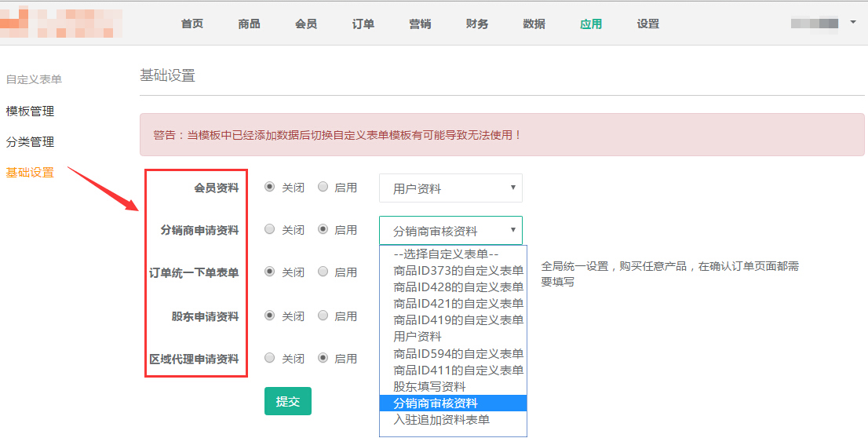868x438 pixels.
Task: Enable the 会员资料 option
Action: coord(323,188)
